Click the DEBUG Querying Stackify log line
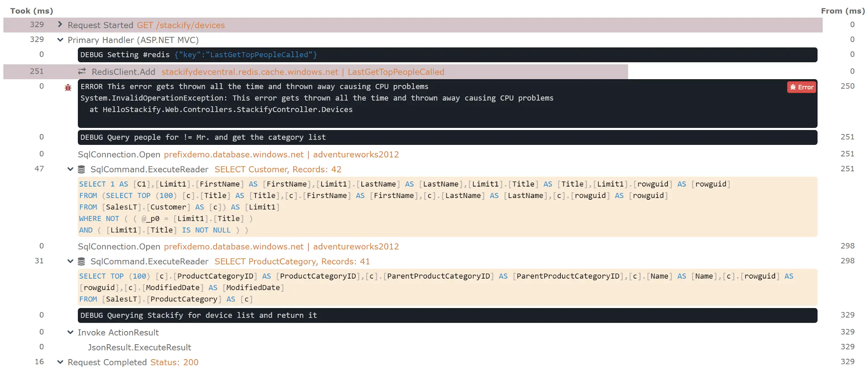The image size is (868, 372). (447, 315)
